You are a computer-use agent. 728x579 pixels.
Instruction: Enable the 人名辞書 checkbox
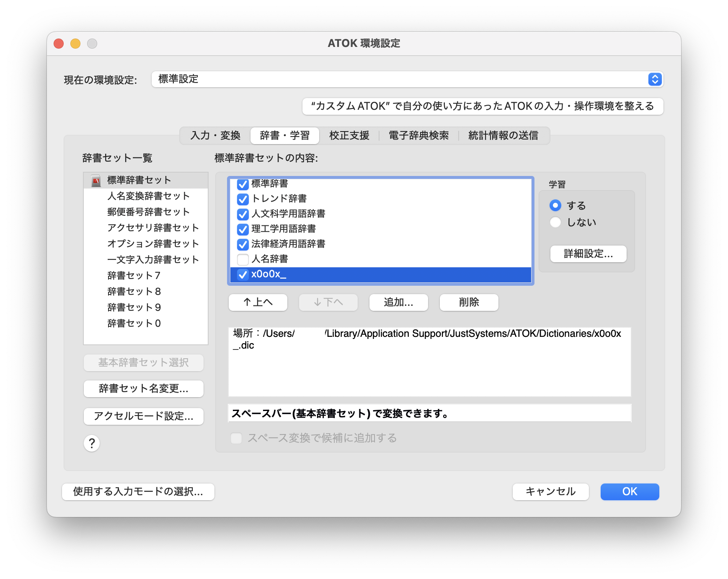tap(243, 259)
